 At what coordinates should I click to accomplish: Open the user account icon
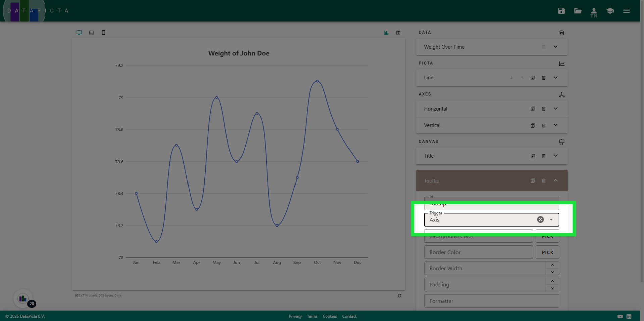point(594,12)
